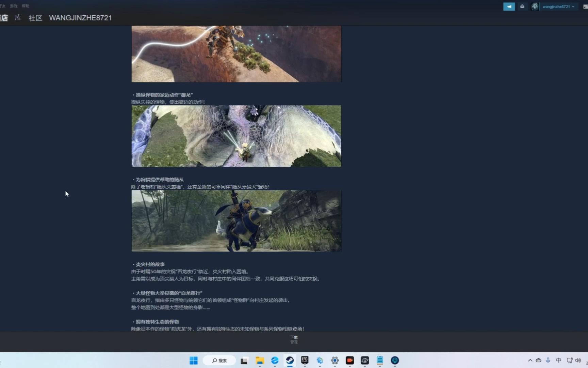This screenshot has height=368, width=588.
Task: Open the 社区 (Community) tab
Action: (35, 18)
